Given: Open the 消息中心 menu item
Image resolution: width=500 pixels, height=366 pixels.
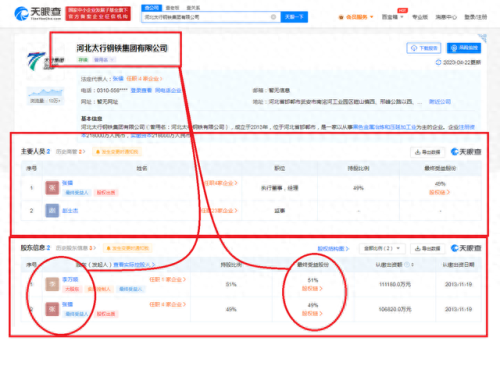Looking at the screenshot, I should (446, 17).
